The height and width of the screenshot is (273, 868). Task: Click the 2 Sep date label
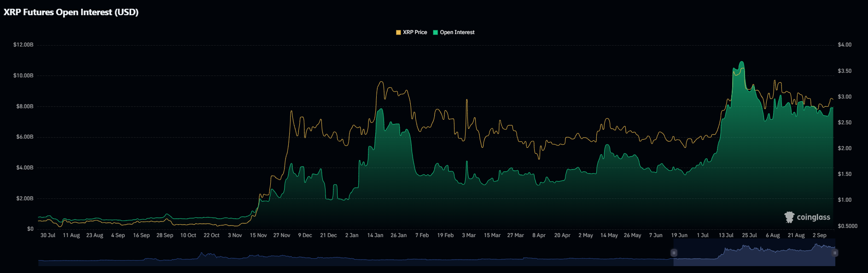tap(819, 235)
